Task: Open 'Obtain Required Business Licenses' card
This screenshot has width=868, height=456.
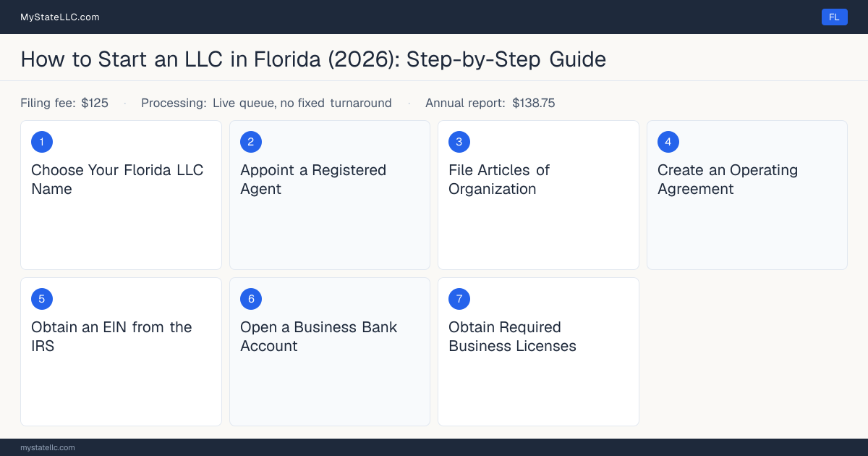Action: pos(538,352)
